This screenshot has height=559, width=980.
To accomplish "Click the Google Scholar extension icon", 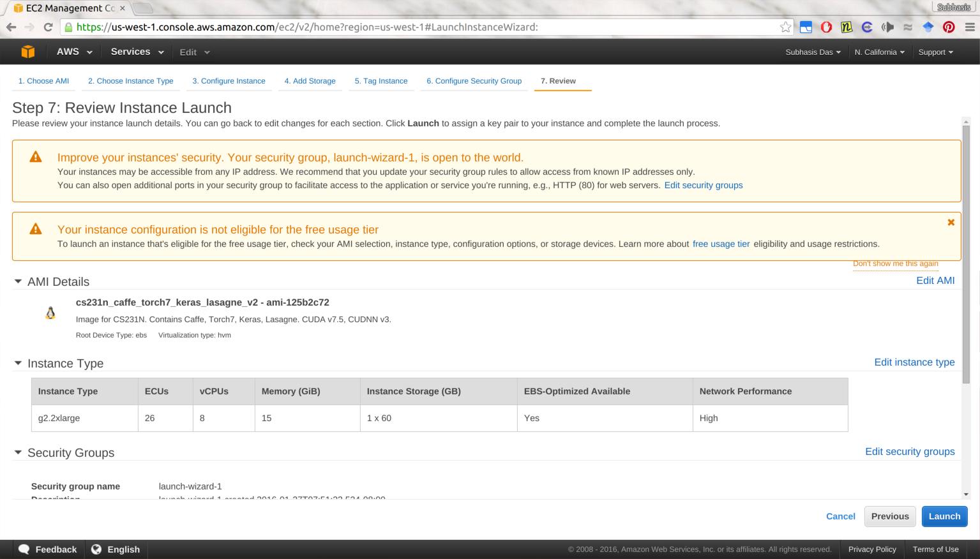I will coord(928,27).
